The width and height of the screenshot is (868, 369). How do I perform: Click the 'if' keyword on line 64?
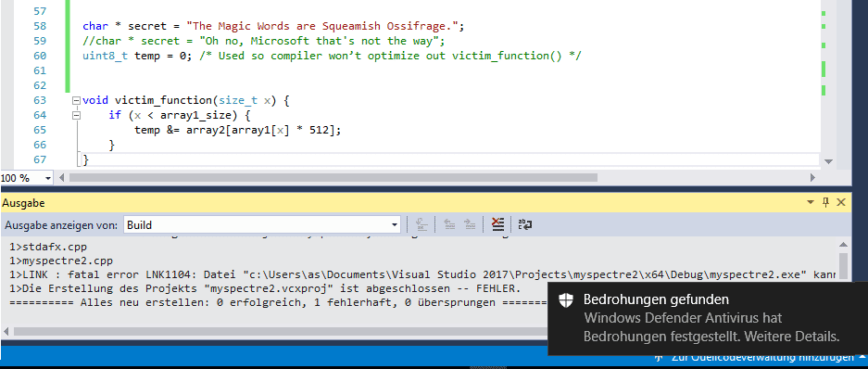coord(115,116)
